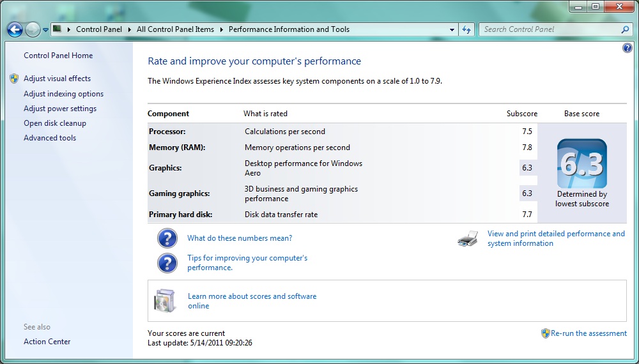Close the Control Panel window
The image size is (639, 364).
pyautogui.click(x=619, y=6)
